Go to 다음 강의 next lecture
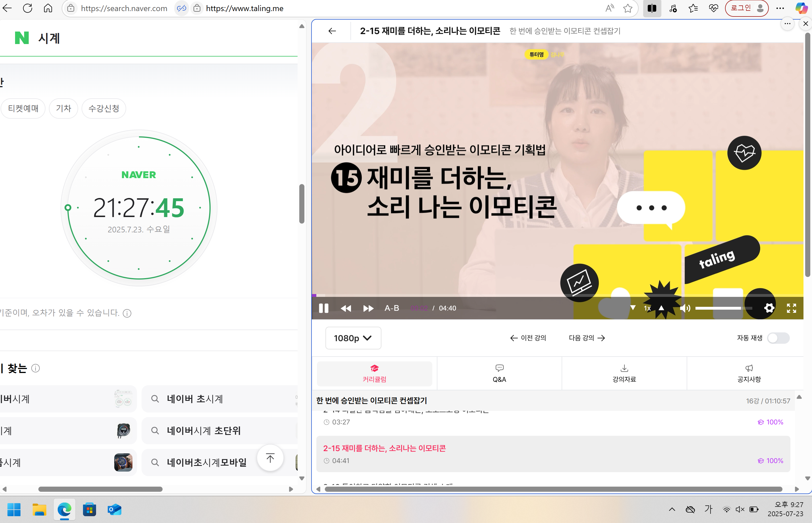 [587, 338]
